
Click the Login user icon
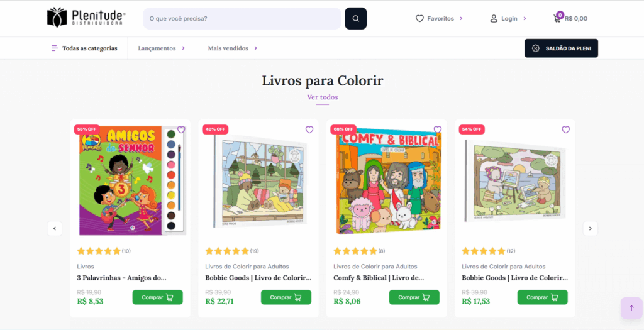(494, 19)
